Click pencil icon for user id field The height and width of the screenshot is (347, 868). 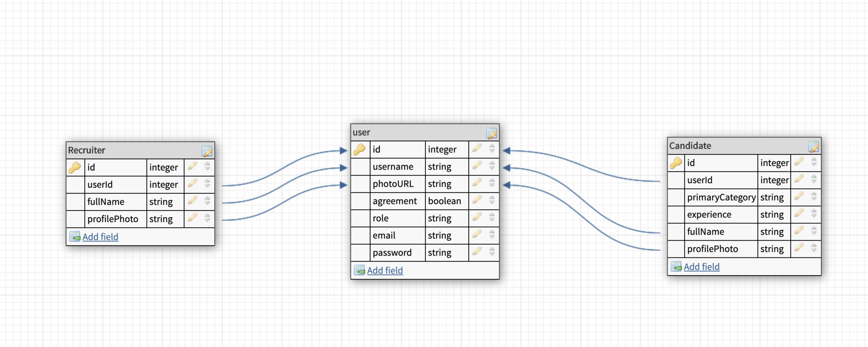(x=477, y=148)
